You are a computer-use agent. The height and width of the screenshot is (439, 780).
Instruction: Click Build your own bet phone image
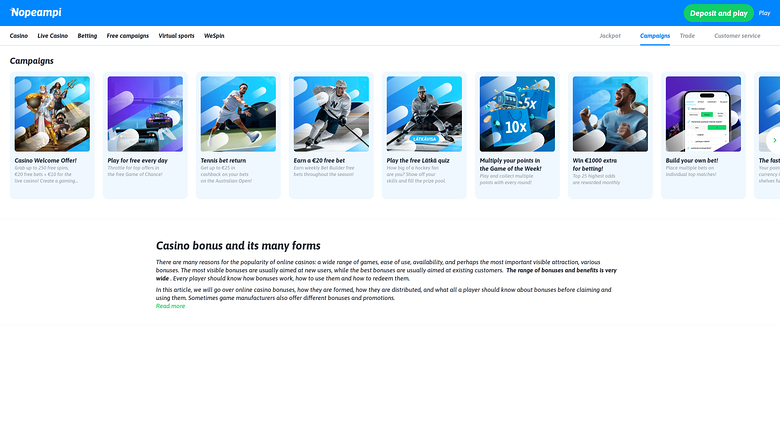tap(703, 114)
